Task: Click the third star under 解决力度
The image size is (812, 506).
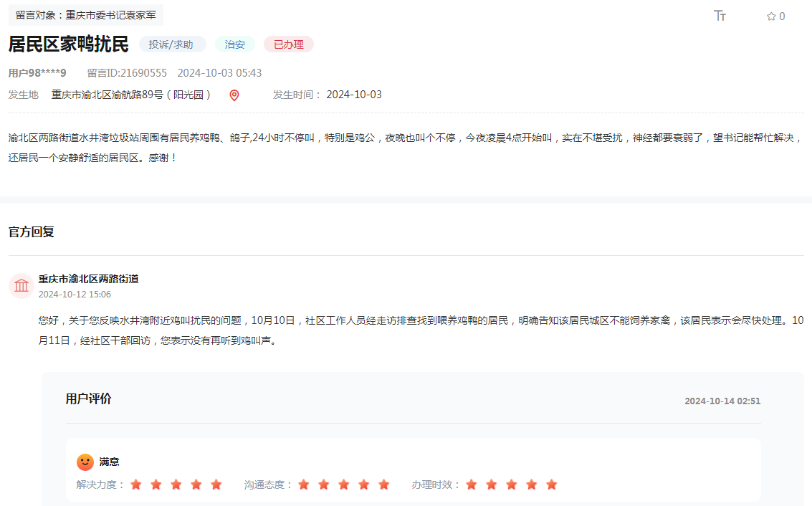Action: (x=176, y=484)
